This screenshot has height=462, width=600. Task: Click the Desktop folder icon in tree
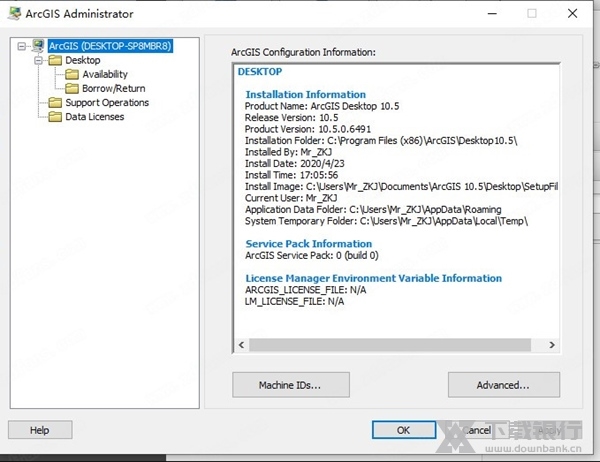coord(54,60)
